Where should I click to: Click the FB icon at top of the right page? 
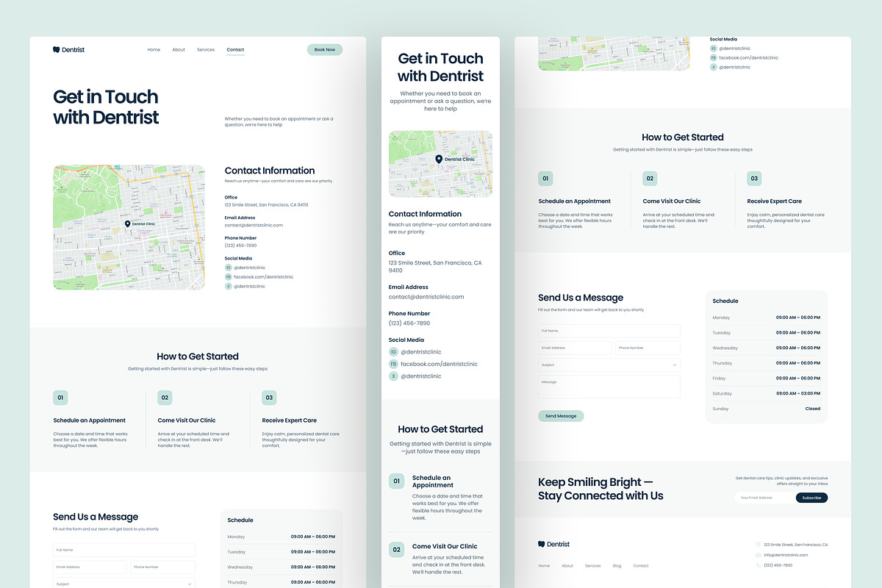point(713,57)
